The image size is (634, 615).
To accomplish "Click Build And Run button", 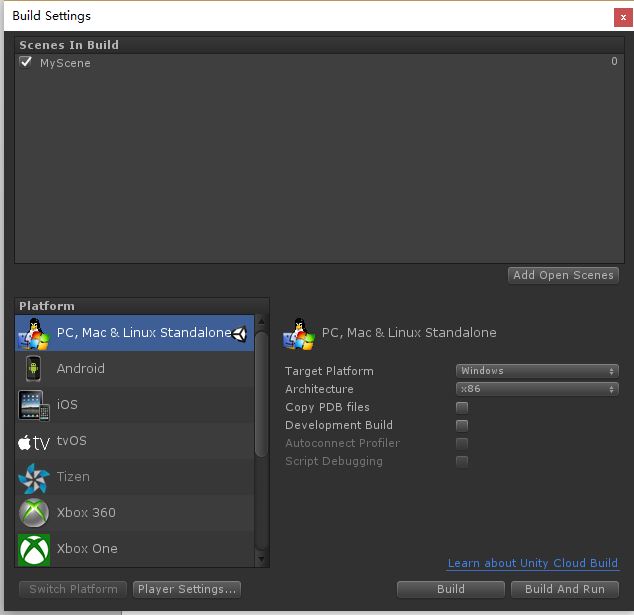I will [565, 589].
